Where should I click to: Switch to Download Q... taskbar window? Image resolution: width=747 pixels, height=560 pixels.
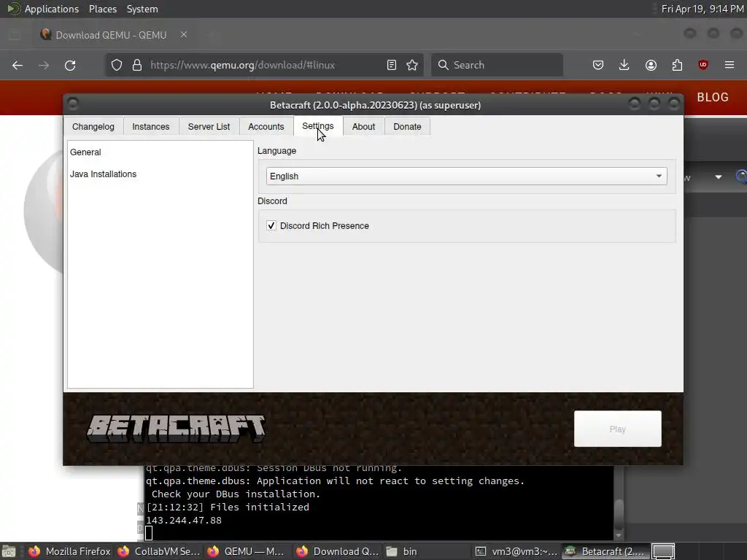(x=337, y=551)
